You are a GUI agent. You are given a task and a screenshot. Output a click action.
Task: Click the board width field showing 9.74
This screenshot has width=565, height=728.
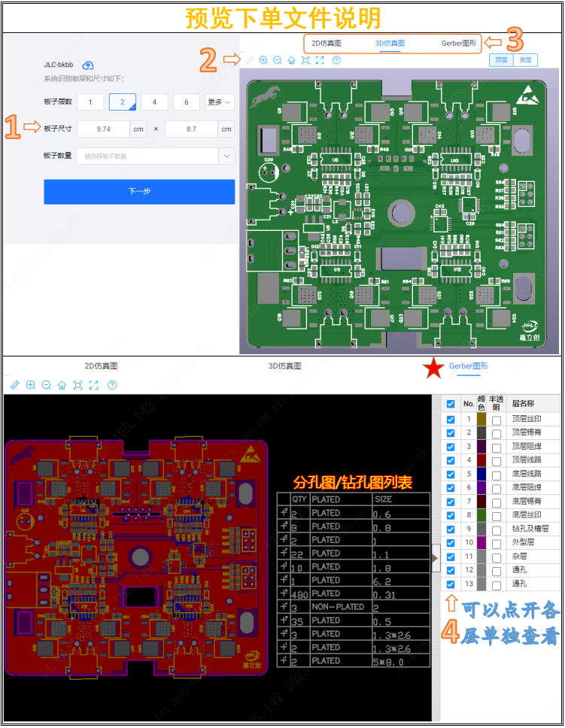(104, 129)
